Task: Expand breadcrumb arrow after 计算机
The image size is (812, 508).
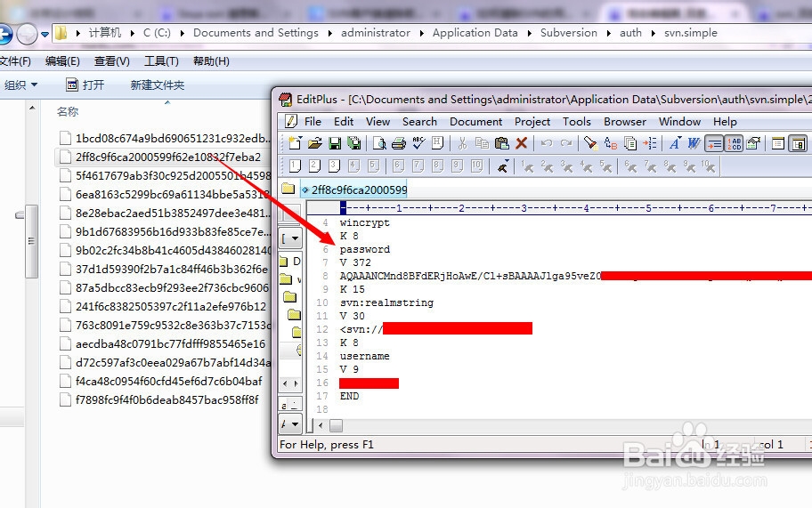Action: click(132, 33)
